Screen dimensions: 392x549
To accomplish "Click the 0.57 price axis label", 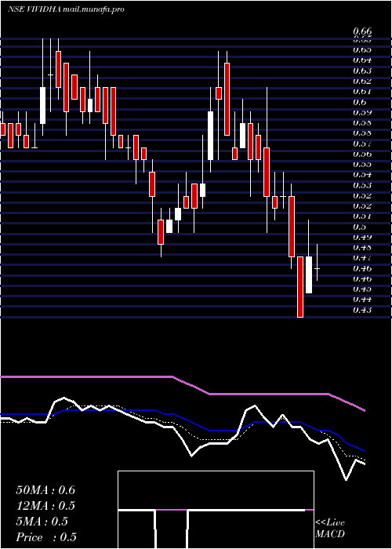I will click(x=362, y=144).
